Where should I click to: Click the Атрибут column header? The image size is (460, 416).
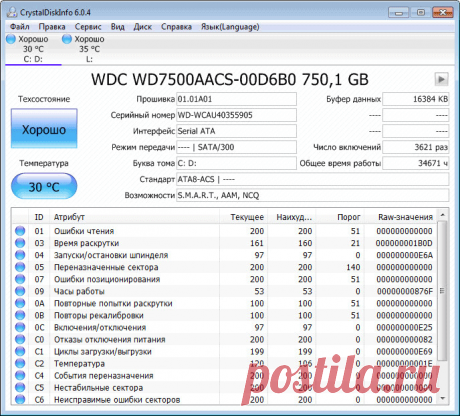(134, 217)
